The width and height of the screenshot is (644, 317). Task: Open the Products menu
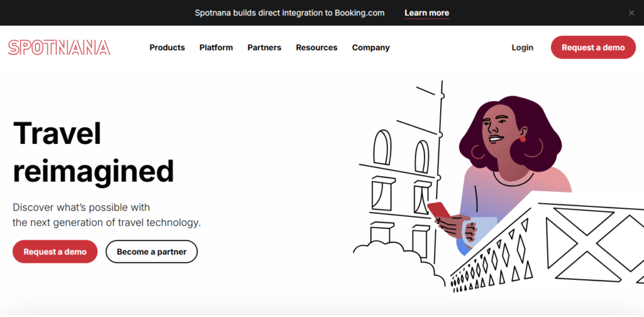[x=167, y=48]
